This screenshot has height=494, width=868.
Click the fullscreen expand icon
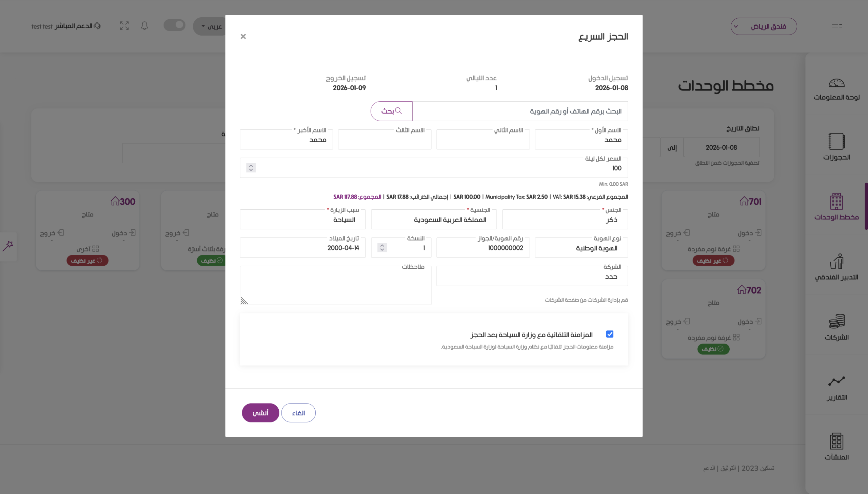coord(124,26)
